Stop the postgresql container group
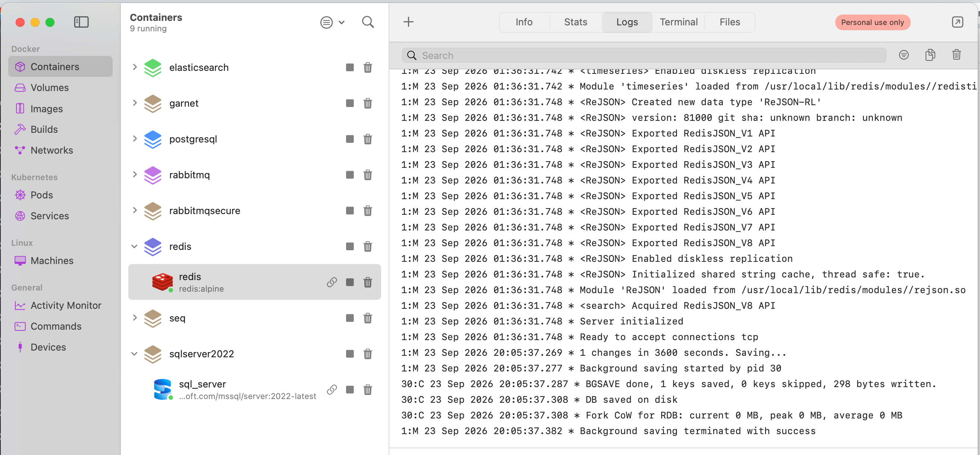This screenshot has width=980, height=455. [350, 139]
